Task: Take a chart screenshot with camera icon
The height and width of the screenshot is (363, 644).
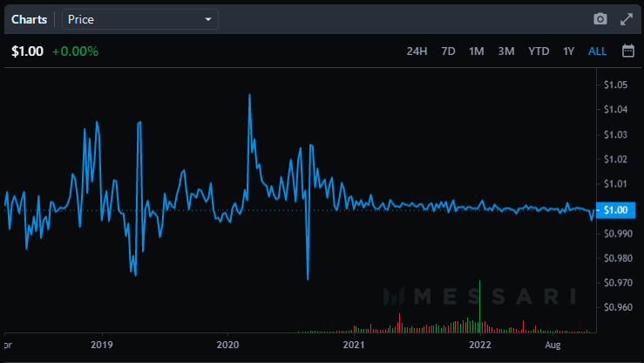Action: click(600, 18)
